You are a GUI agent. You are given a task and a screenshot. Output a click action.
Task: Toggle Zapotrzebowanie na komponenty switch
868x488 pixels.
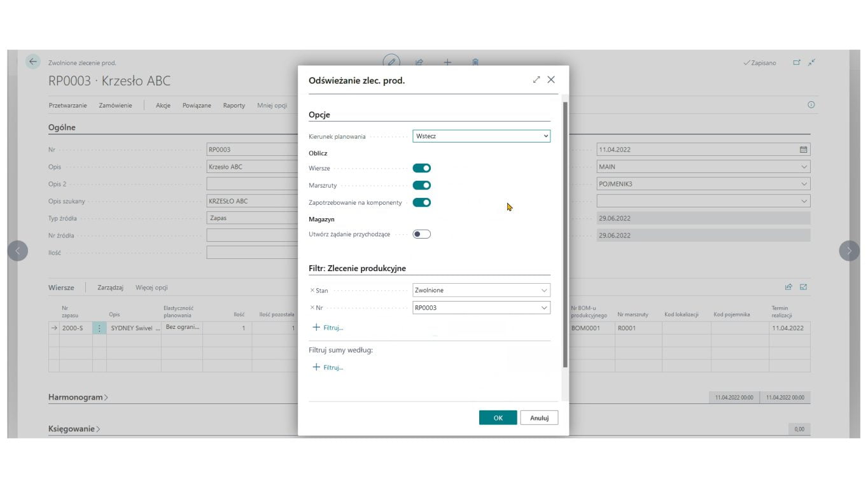pyautogui.click(x=422, y=202)
